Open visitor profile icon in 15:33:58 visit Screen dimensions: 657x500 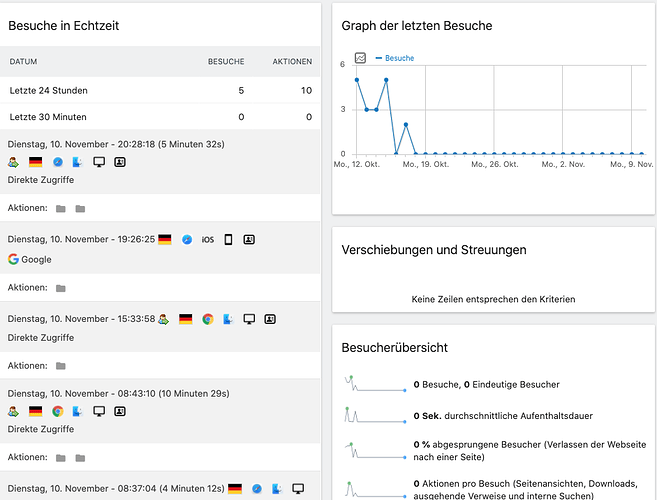coord(270,319)
